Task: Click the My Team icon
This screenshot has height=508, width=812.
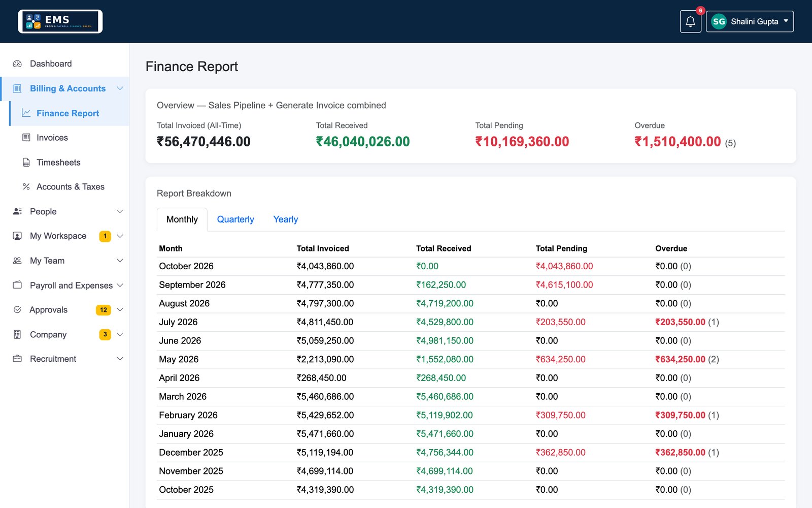Action: [x=17, y=261]
